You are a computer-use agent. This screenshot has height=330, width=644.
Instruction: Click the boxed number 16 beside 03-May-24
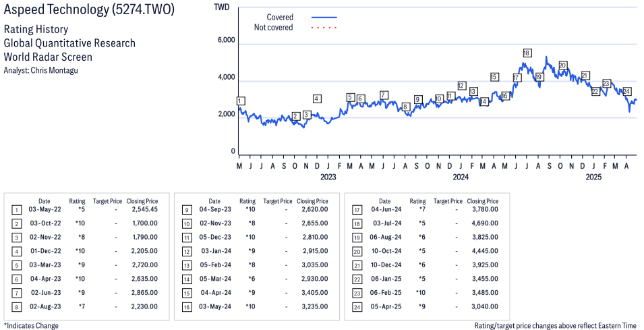coord(187,308)
